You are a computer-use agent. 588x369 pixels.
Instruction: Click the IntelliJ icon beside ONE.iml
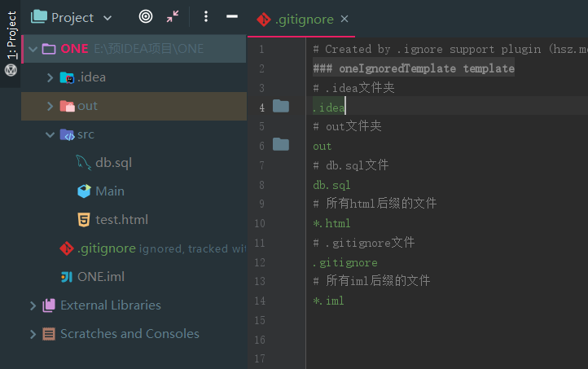pyautogui.click(x=67, y=277)
